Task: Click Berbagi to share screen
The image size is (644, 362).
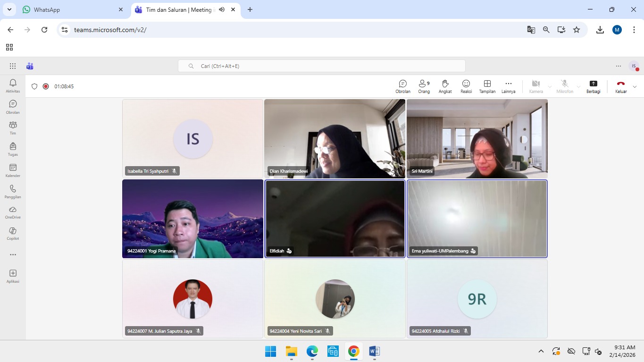Action: click(x=593, y=86)
